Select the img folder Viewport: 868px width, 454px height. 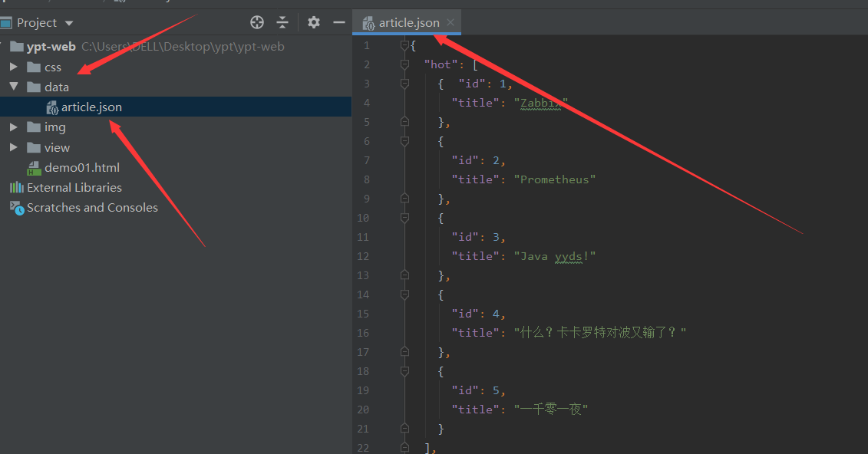tap(54, 127)
